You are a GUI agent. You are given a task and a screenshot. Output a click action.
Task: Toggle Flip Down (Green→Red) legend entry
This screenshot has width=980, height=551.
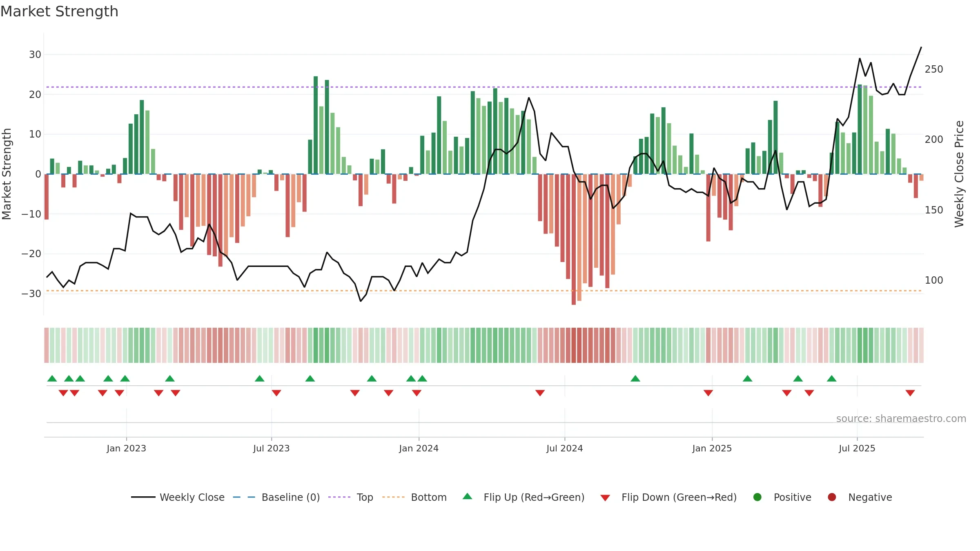pyautogui.click(x=668, y=497)
